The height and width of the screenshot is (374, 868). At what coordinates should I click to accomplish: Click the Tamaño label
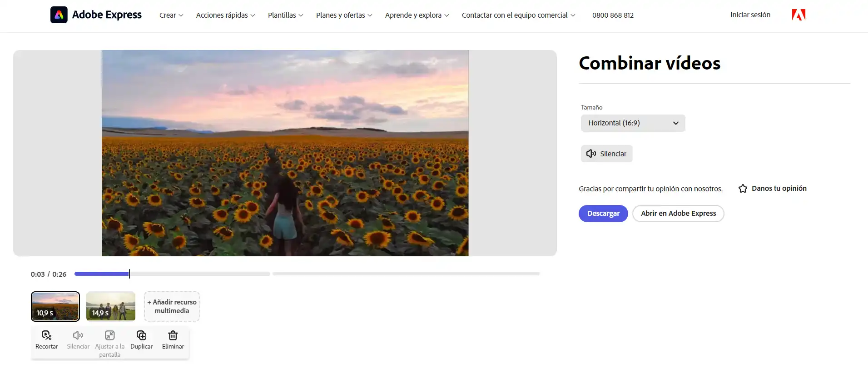point(592,108)
